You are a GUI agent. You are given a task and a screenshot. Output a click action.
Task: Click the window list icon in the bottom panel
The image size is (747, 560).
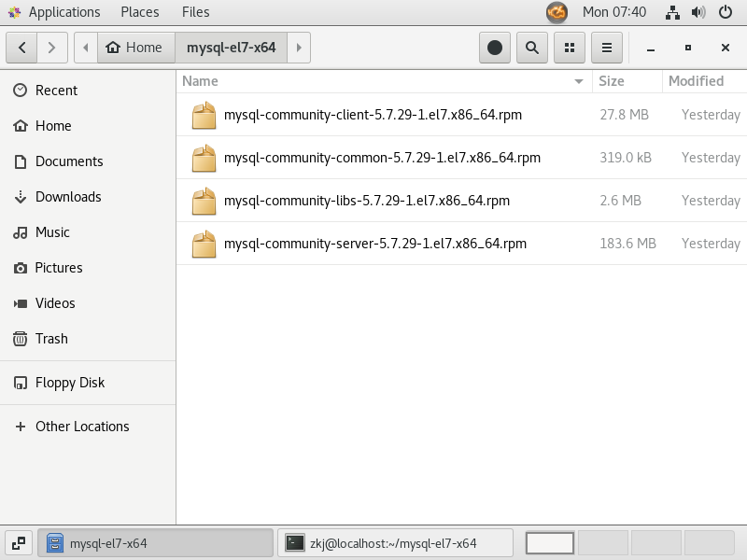pos(19,543)
